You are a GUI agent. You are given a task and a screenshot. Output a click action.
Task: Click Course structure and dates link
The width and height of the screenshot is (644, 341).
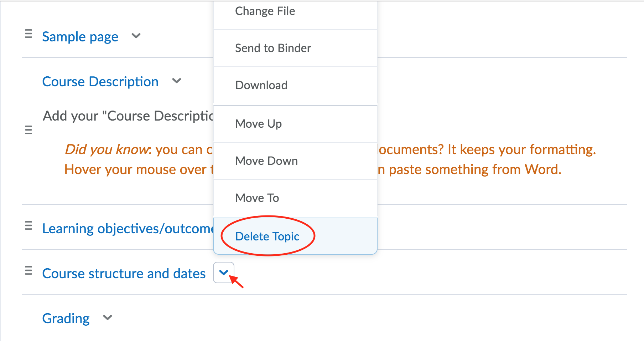coord(124,274)
